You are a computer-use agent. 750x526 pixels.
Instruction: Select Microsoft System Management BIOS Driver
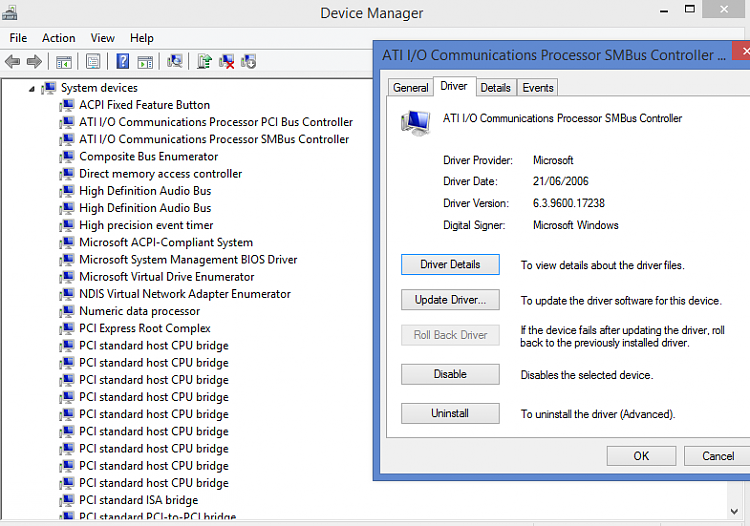(188, 260)
